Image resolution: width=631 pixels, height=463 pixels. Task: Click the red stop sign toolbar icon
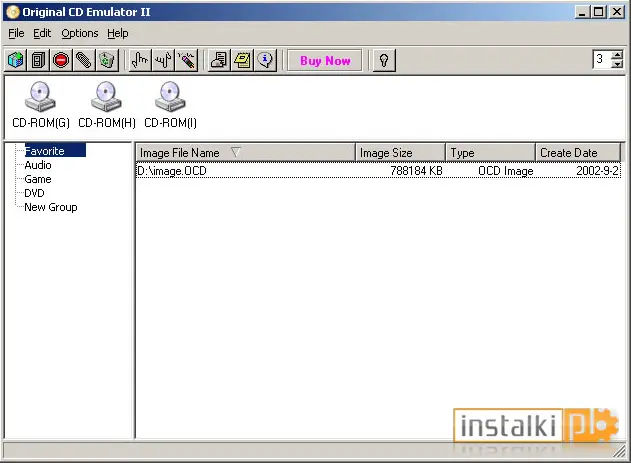click(x=61, y=61)
